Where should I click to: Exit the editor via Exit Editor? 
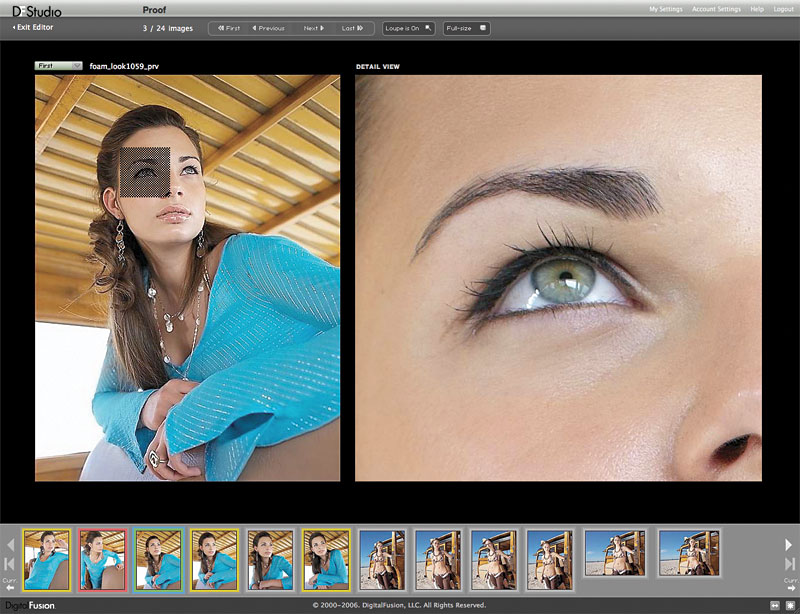pos(33,27)
